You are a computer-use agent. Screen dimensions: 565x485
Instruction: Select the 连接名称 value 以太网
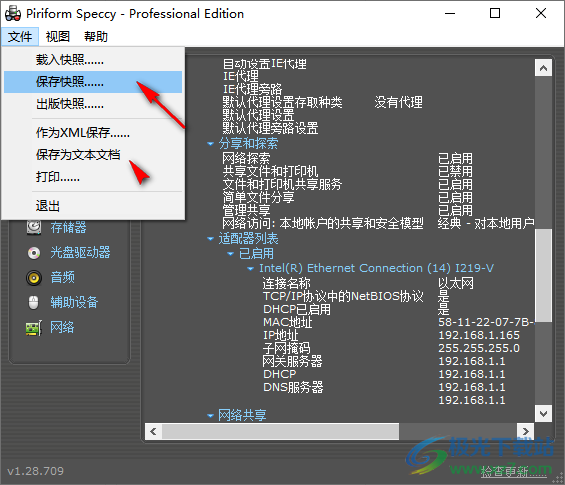pyautogui.click(x=455, y=283)
